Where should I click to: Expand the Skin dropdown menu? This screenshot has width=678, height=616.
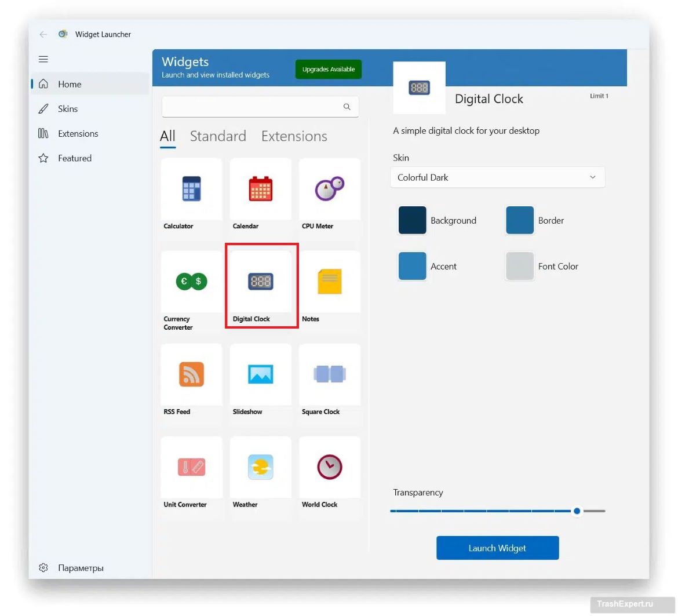(497, 177)
